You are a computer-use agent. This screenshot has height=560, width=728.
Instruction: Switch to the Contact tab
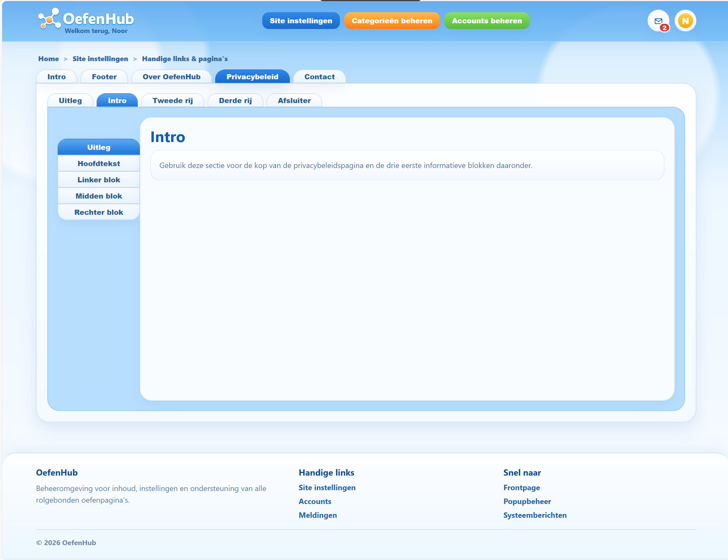319,77
